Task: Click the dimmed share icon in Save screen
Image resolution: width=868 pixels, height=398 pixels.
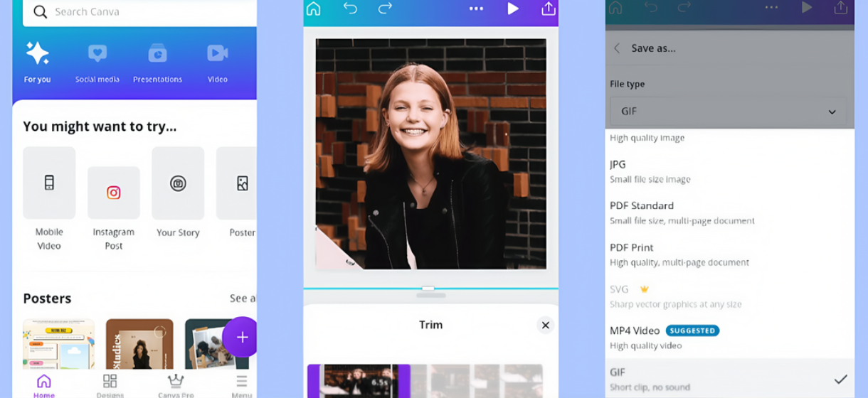Action: click(x=840, y=7)
